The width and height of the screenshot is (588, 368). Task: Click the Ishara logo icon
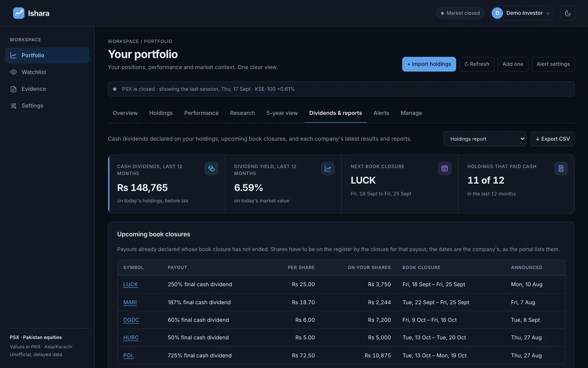click(x=19, y=13)
